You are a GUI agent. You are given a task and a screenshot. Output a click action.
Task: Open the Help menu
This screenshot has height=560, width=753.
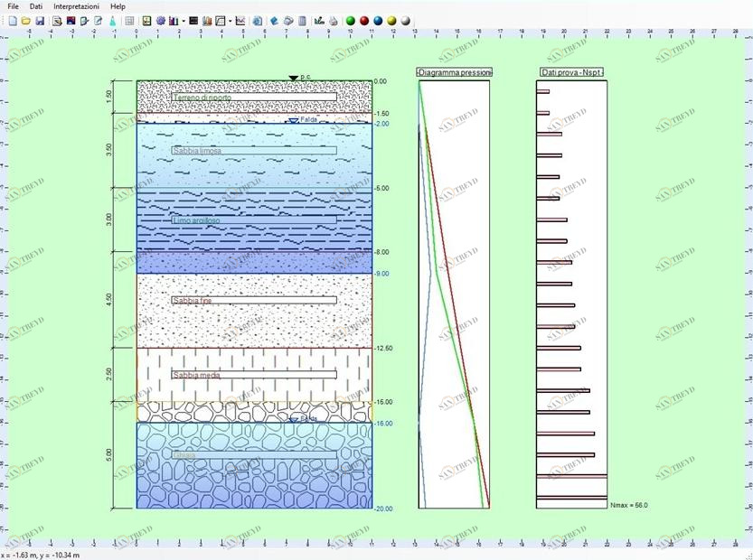(x=118, y=6)
